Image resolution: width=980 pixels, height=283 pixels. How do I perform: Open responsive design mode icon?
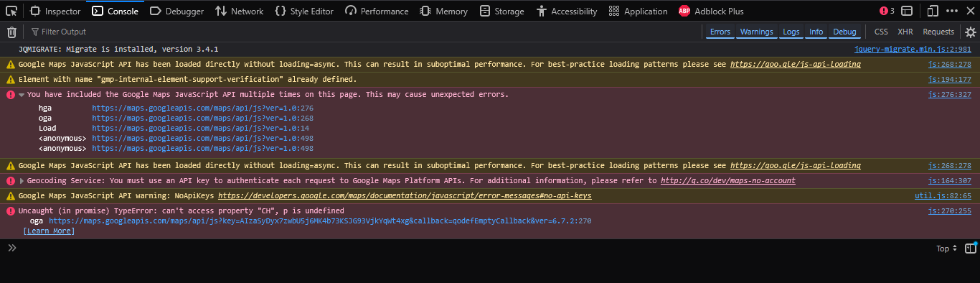[933, 11]
